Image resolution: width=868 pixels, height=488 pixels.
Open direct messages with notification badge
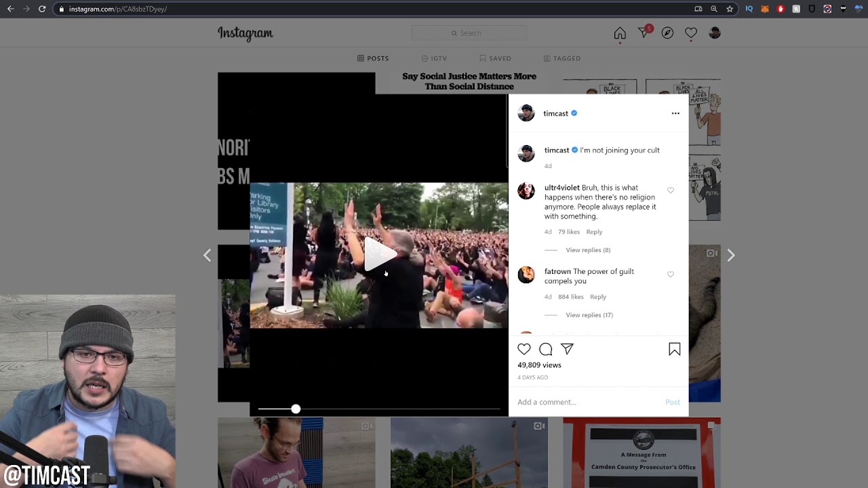(644, 33)
